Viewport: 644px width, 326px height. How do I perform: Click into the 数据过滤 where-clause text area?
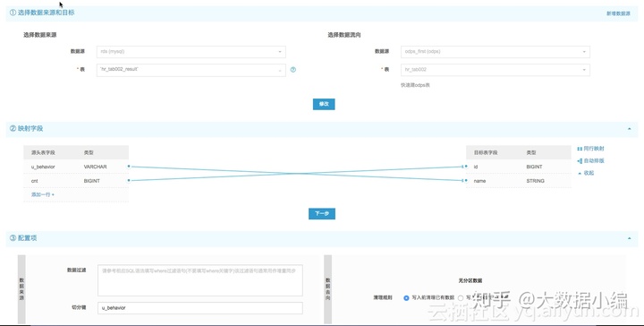click(200, 280)
